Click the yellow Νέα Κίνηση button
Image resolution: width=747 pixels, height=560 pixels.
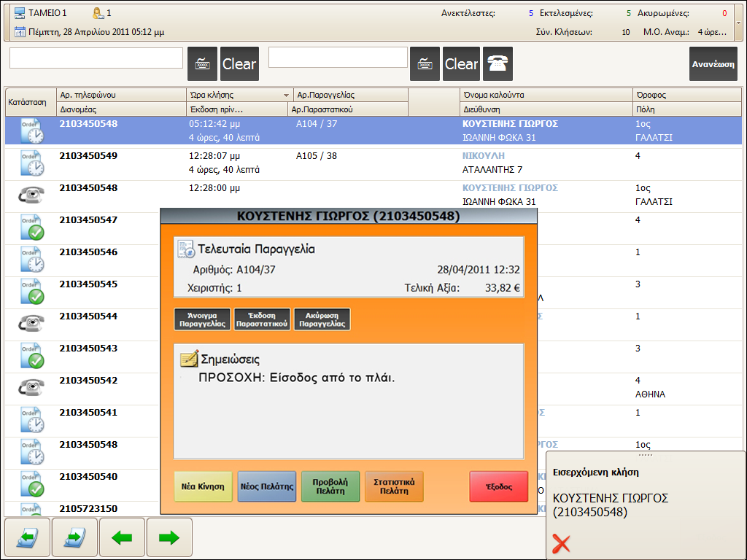tap(203, 486)
